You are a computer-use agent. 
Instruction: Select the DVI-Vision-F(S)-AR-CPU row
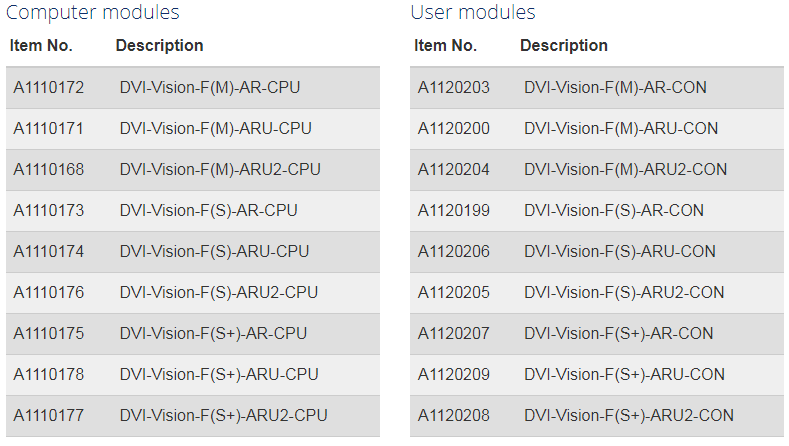(x=193, y=210)
